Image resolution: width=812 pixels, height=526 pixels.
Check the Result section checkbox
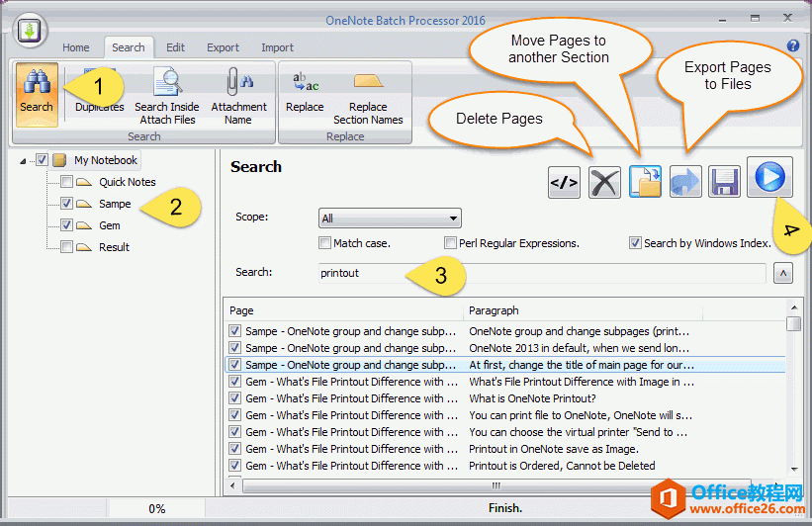(x=66, y=247)
